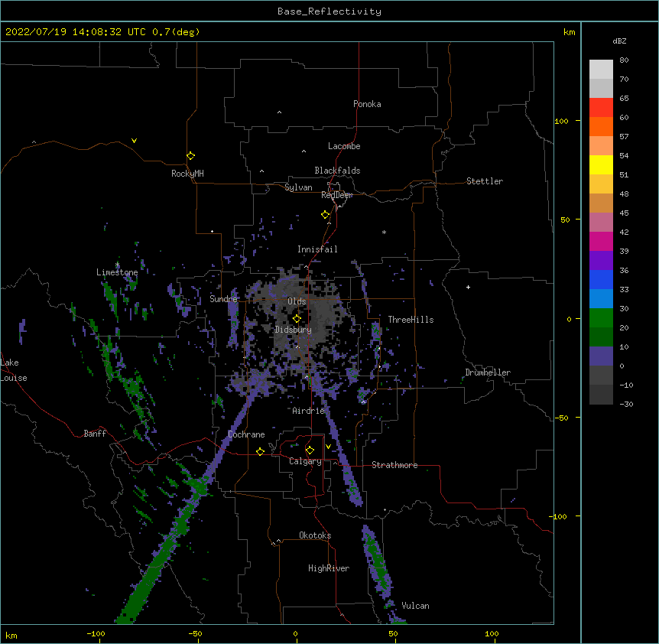Click the HighRiver city label

pos(329,568)
